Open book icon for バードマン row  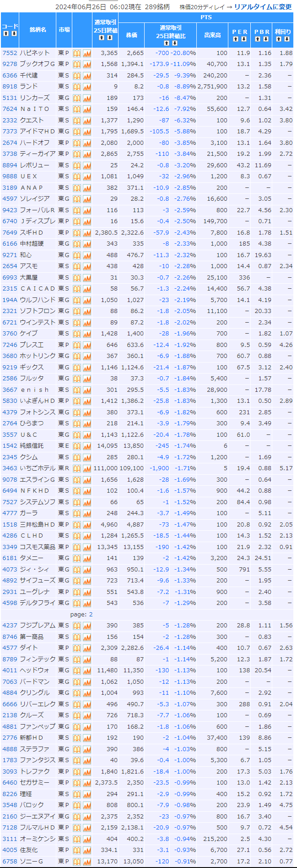click(77, 682)
